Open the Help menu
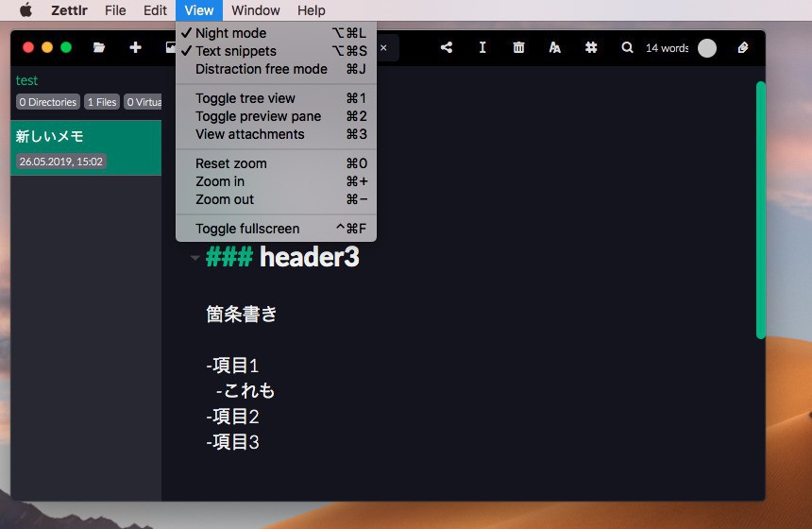The image size is (812, 529). 312,10
